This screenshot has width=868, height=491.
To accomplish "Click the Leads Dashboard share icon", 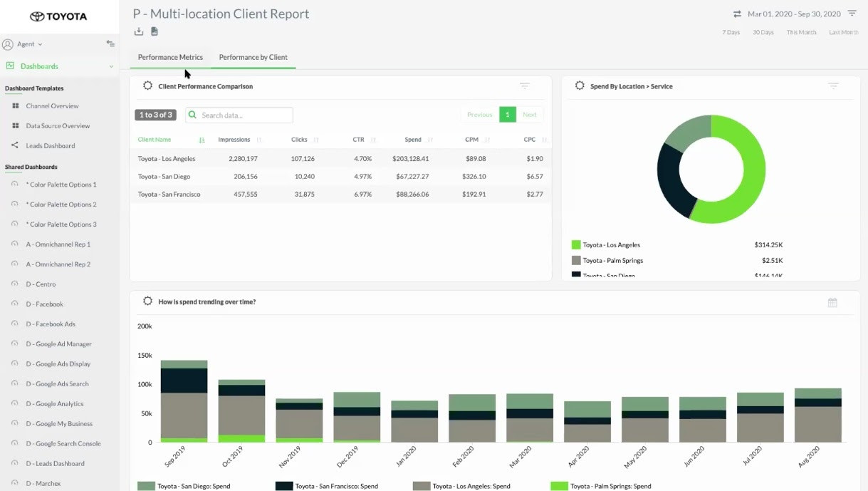I will 15,145.
